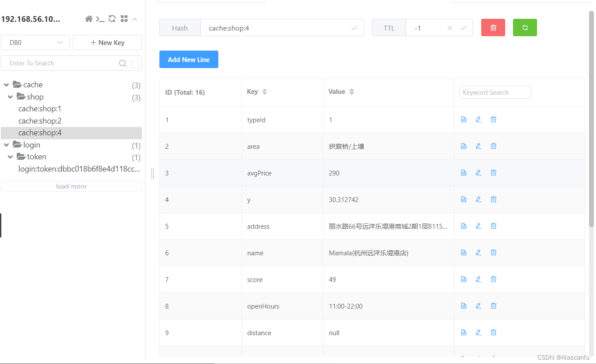
Task: Click the openHours key cell
Action: coord(282,306)
